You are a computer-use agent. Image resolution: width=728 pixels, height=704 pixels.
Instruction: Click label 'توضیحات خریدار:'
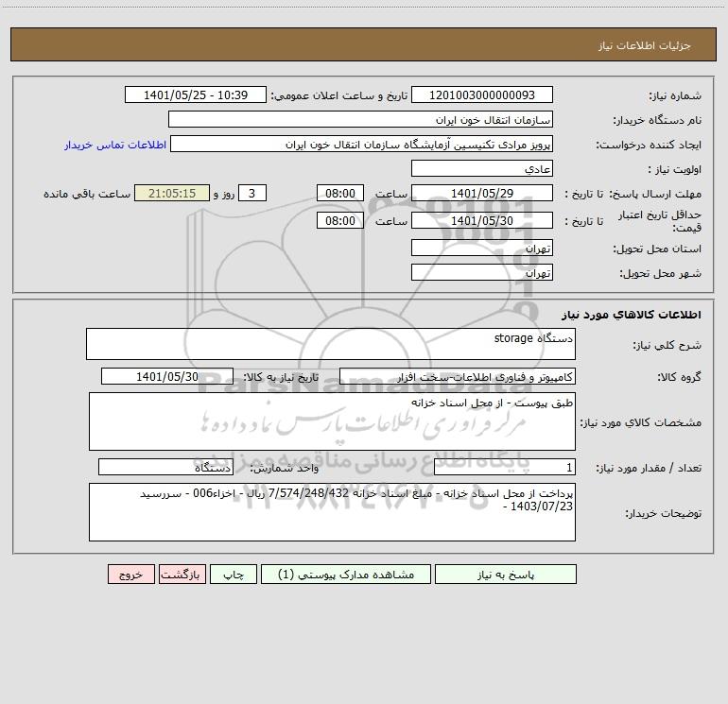[x=664, y=513]
